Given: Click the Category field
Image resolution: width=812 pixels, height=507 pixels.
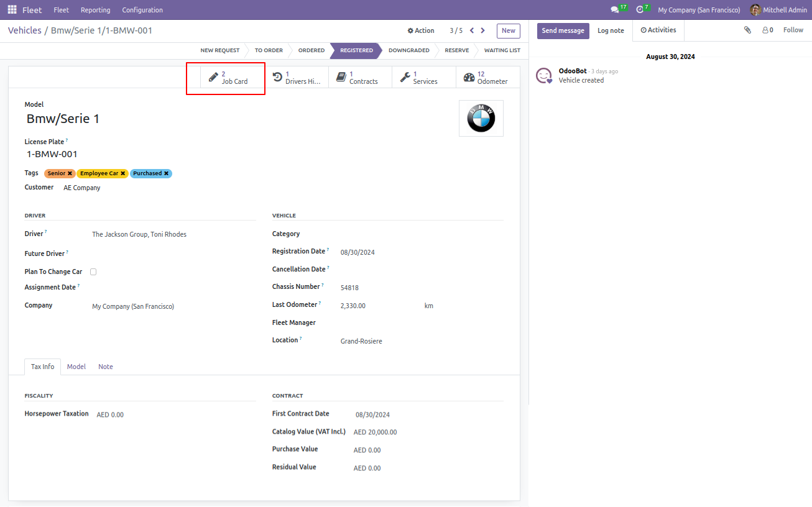Looking at the screenshot, I should coord(422,234).
